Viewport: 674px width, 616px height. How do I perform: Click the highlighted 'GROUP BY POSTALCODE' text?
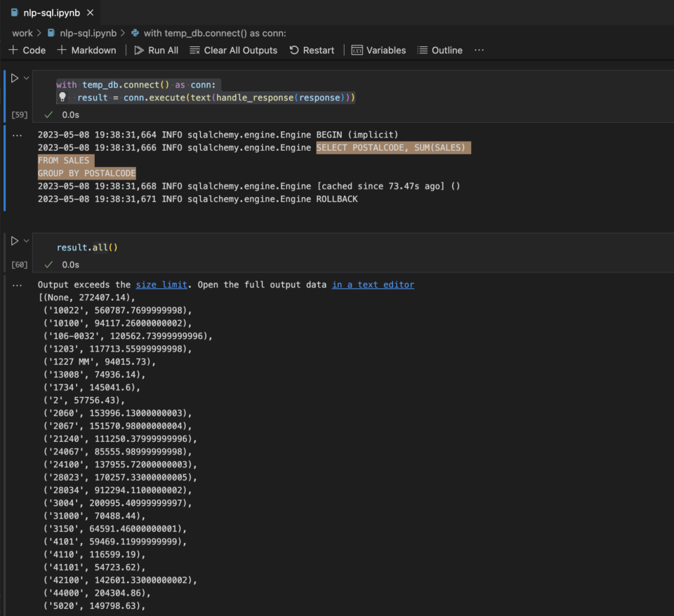coord(87,173)
